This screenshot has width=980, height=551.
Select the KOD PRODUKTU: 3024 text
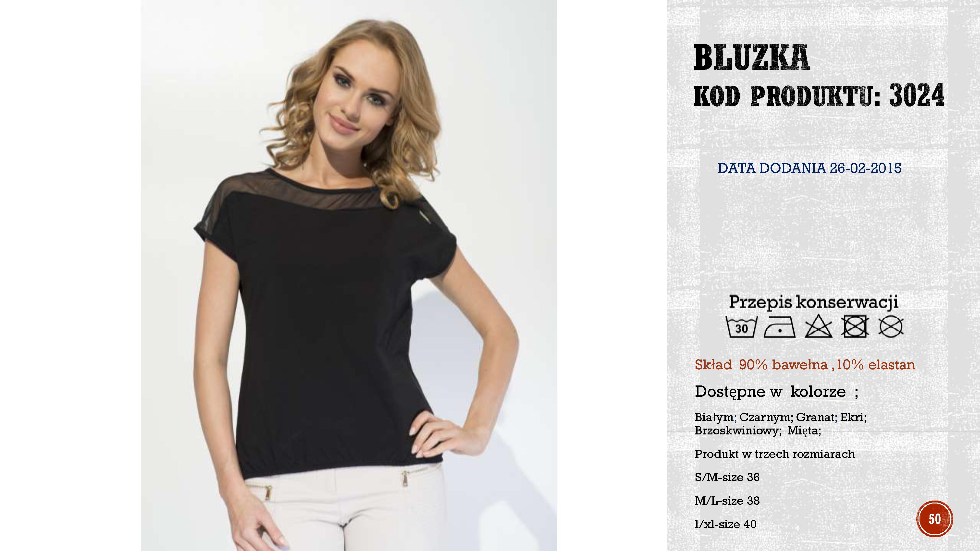coord(819,95)
